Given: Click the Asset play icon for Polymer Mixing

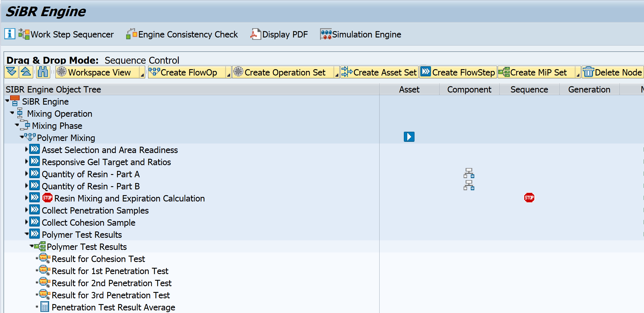Looking at the screenshot, I should point(409,137).
